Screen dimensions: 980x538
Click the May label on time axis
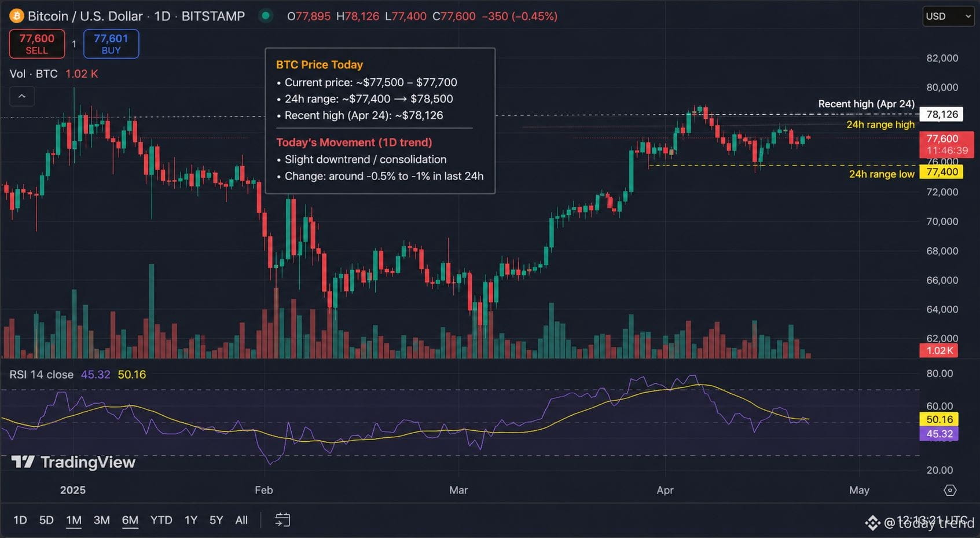coord(859,490)
